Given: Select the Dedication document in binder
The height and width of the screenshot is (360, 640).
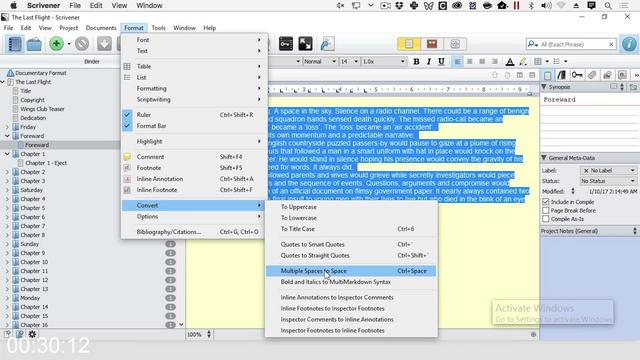Looking at the screenshot, I should point(33,118).
